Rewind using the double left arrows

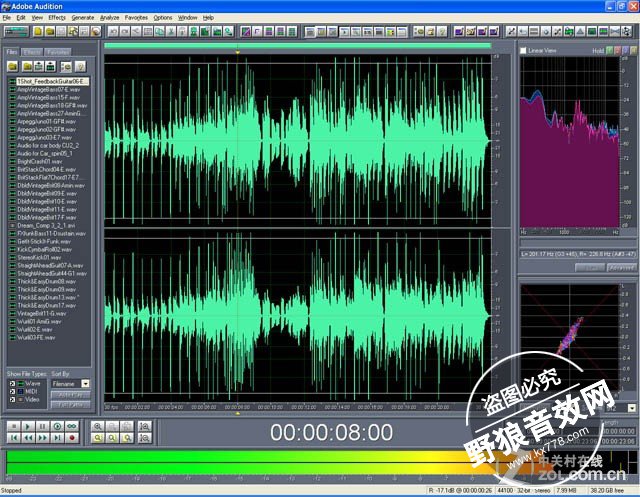pos(28,438)
